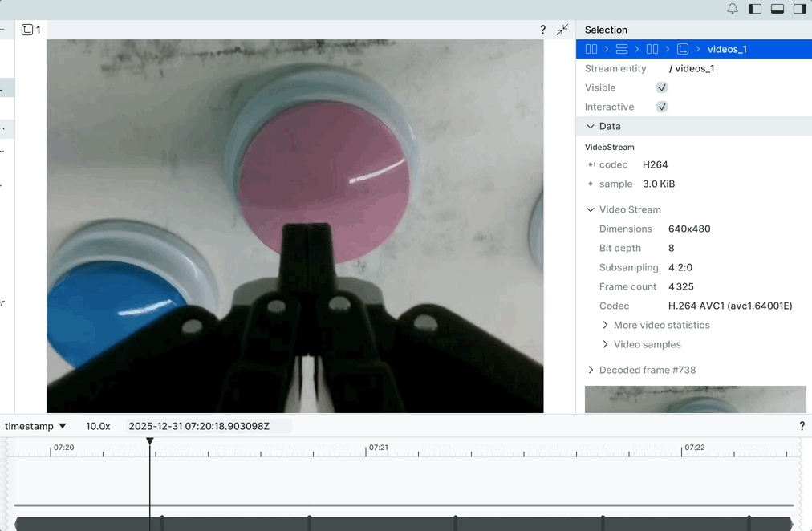
Task: Uncheck the Interactive checkbox
Action: (x=662, y=107)
